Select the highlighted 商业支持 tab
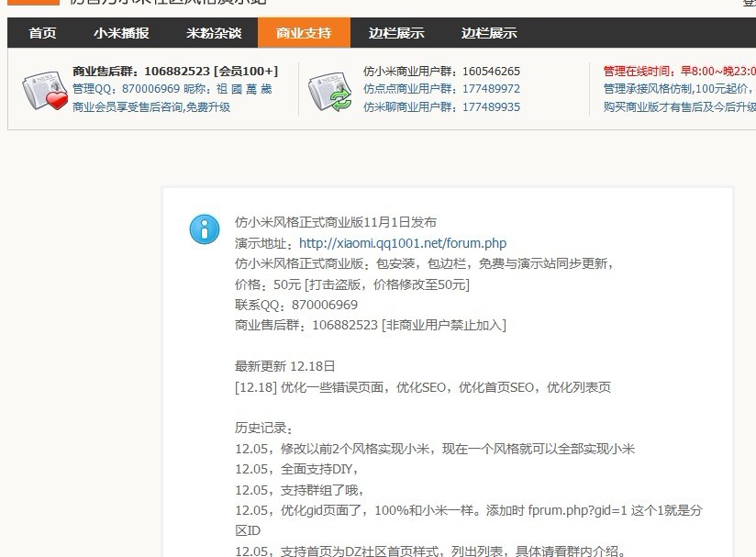Screen dimensions: 756x557 tap(304, 33)
